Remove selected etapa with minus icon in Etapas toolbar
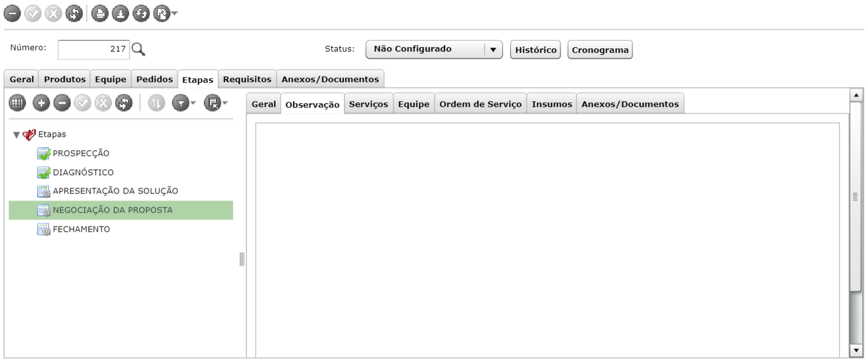The image size is (868, 362). (x=62, y=102)
